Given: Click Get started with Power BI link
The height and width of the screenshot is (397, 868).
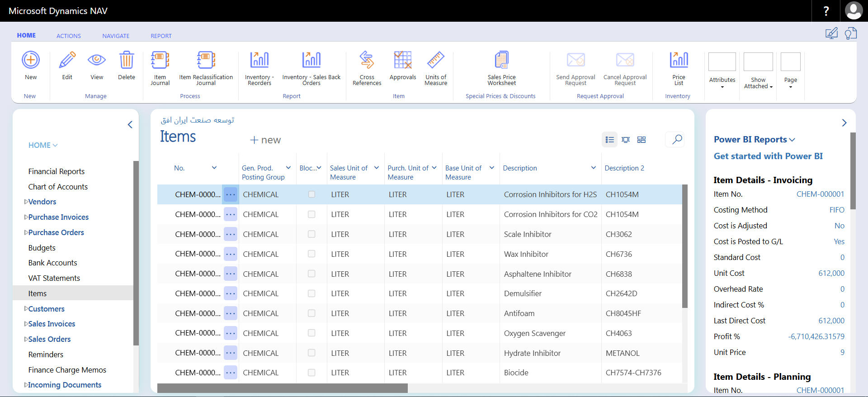Looking at the screenshot, I should click(768, 156).
